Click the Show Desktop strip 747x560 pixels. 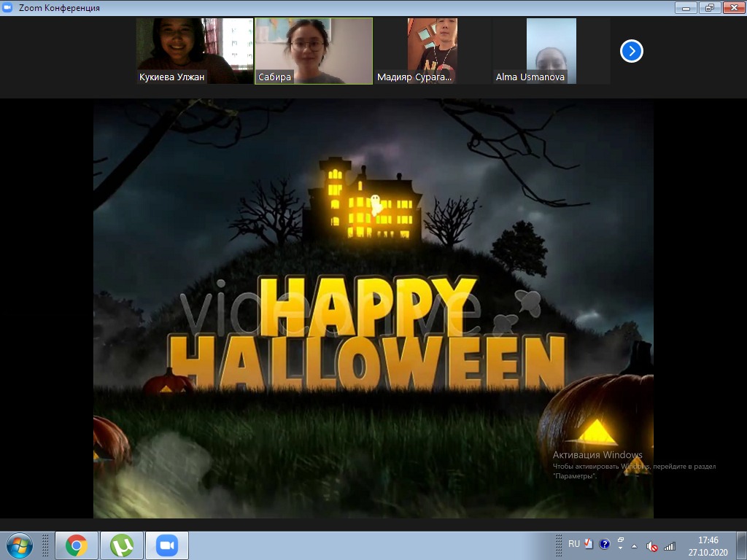(x=743, y=545)
